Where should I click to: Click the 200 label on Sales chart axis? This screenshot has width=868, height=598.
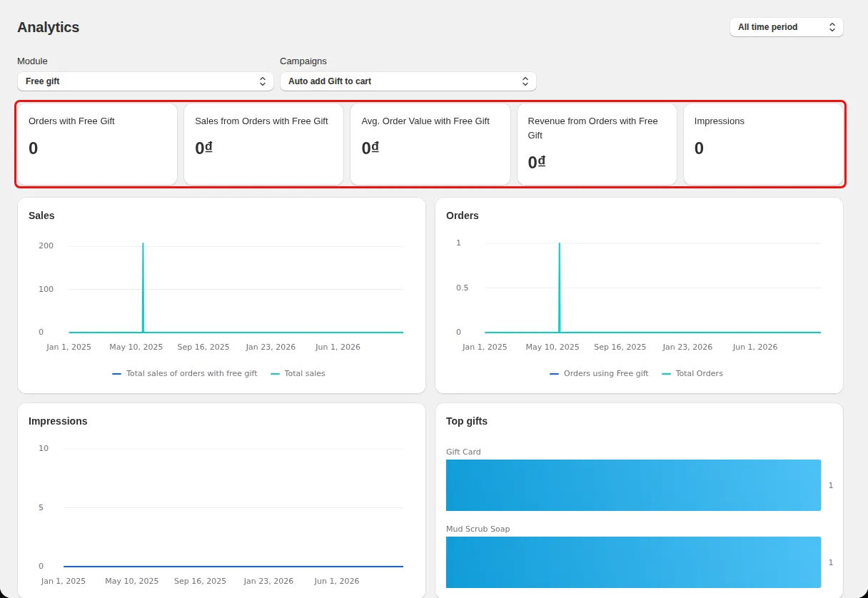[46, 245]
